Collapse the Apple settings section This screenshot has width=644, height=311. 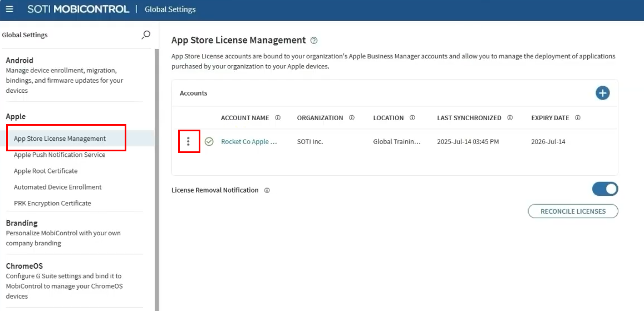16,116
